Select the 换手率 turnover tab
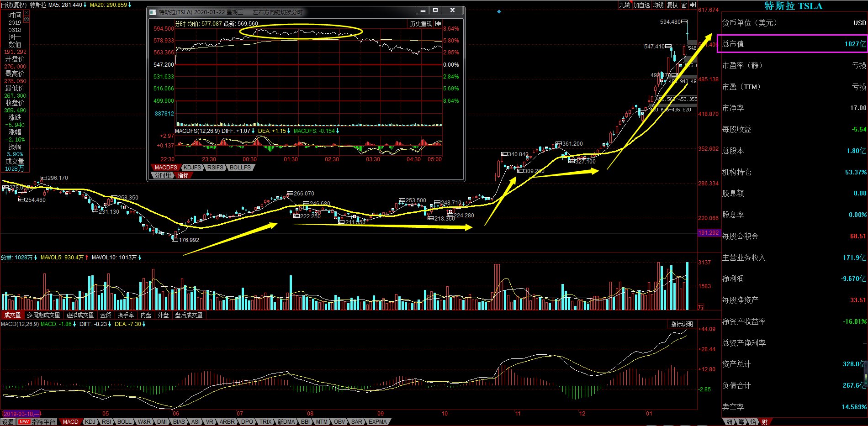 126,315
